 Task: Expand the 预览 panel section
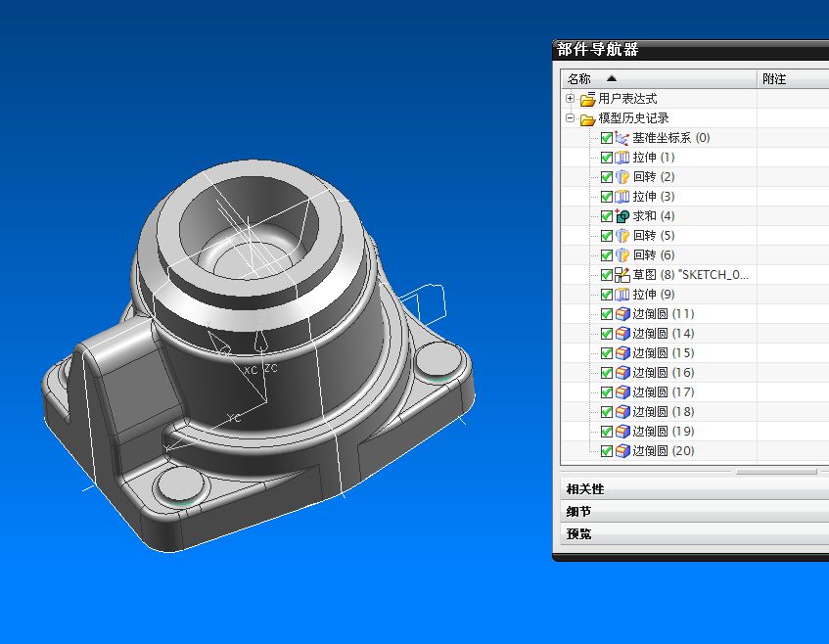(694, 533)
